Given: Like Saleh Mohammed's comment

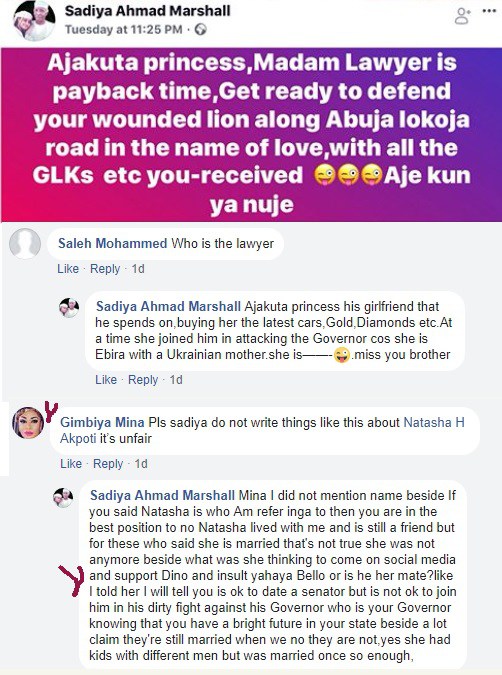Looking at the screenshot, I should point(68,269).
